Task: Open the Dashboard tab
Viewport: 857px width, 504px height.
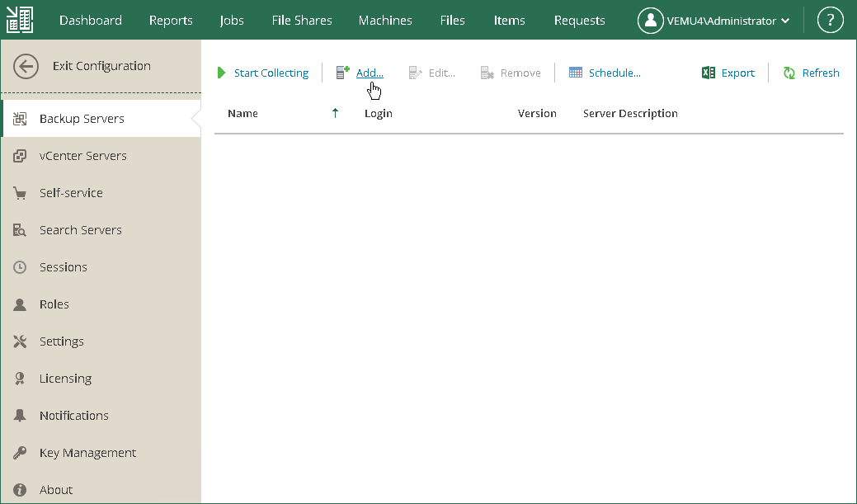Action: tap(91, 21)
